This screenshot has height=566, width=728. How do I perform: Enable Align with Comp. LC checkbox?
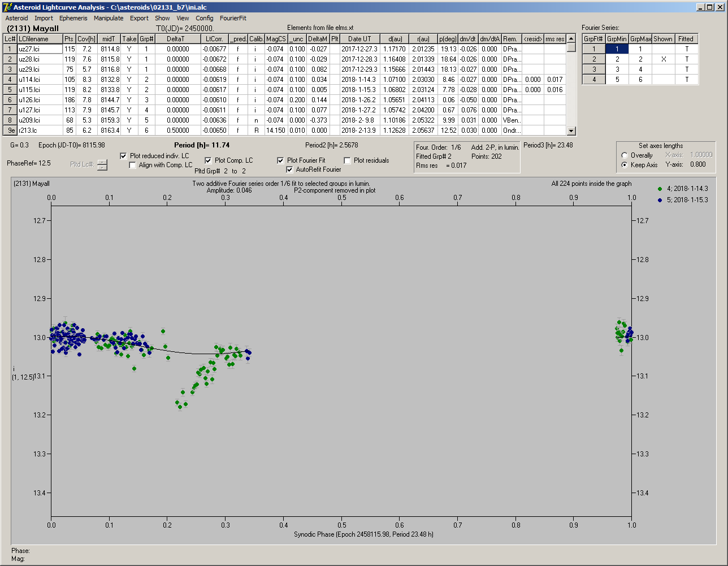133,165
